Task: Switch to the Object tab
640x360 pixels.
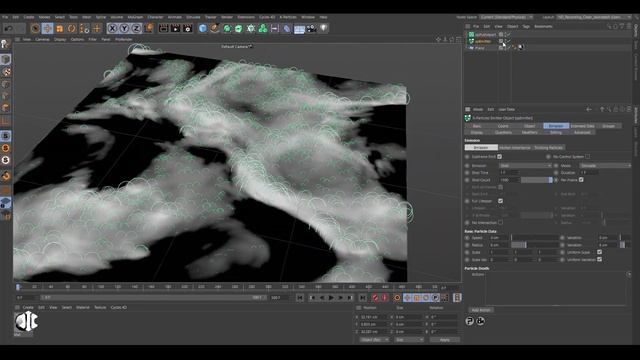Action: pyautogui.click(x=529, y=126)
